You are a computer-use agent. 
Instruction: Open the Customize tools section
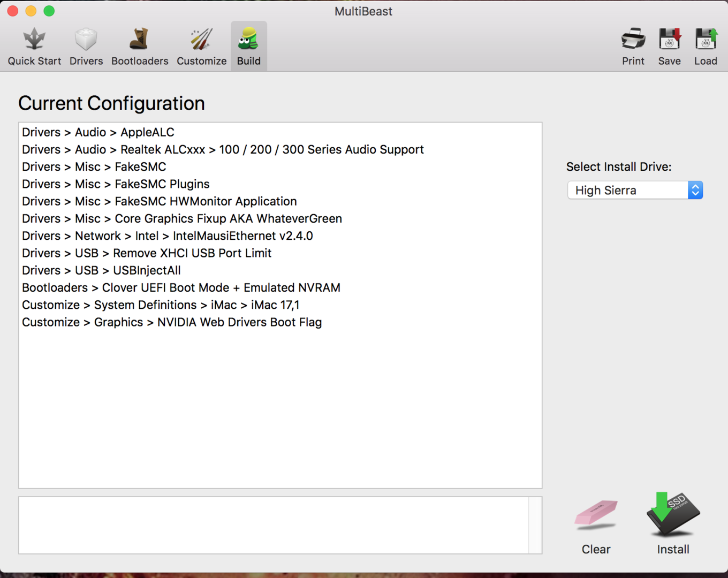pos(201,47)
